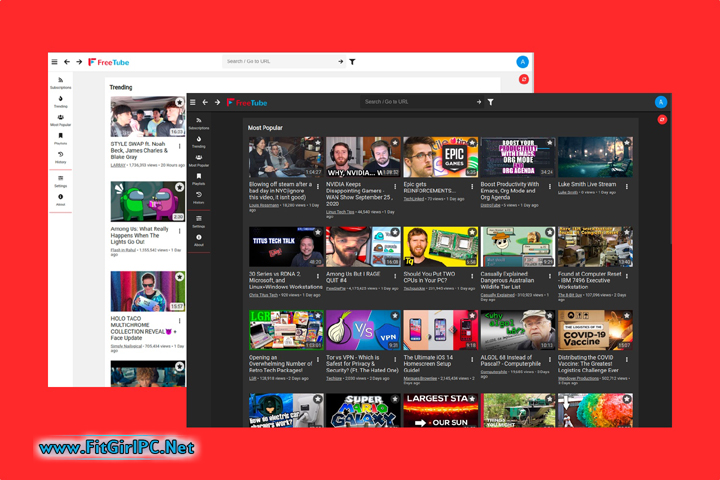The height and width of the screenshot is (480, 720).
Task: Open Marques Brownlee channel link
Action: pyautogui.click(x=420, y=378)
